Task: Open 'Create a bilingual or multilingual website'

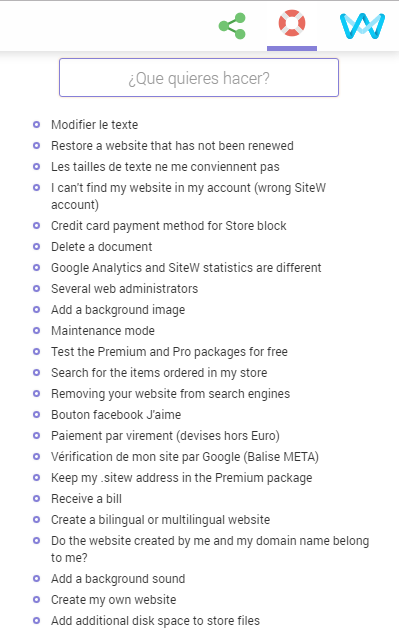Action: coord(160,520)
